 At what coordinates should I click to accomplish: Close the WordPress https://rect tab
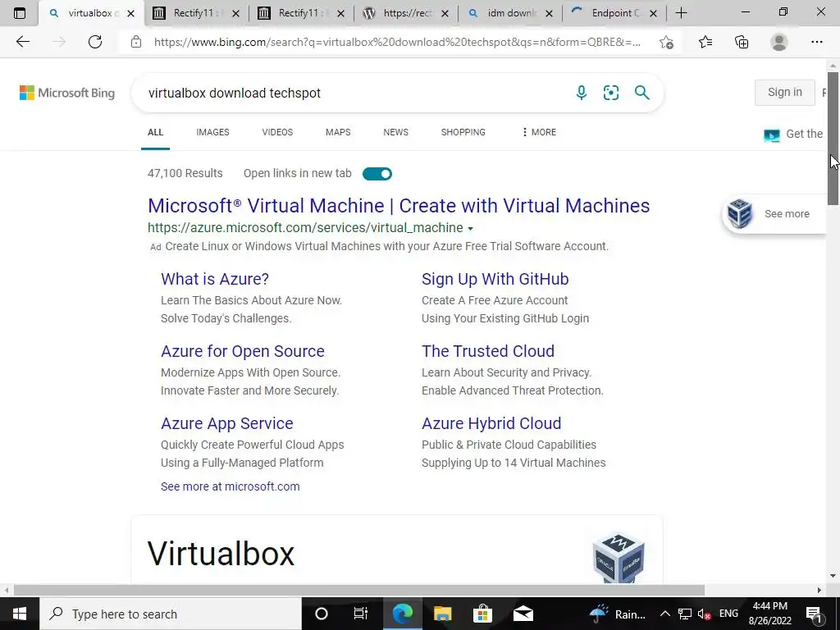(x=445, y=13)
